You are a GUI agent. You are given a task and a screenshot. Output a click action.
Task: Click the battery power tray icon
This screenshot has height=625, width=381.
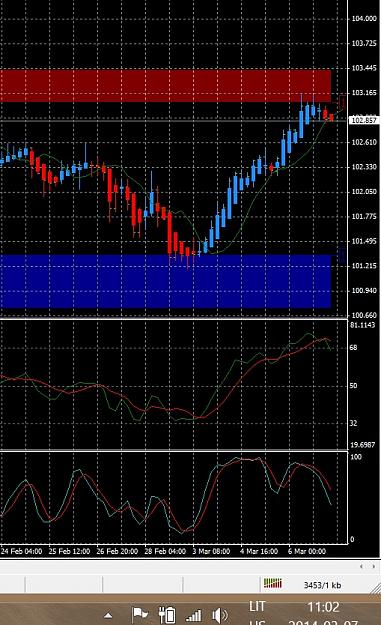[167, 614]
